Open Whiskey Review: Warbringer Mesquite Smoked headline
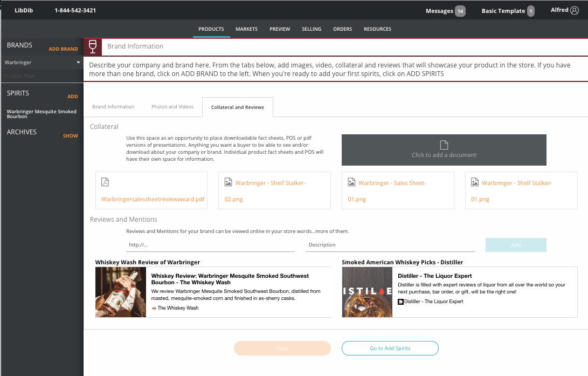The width and height of the screenshot is (588, 376). [230, 279]
